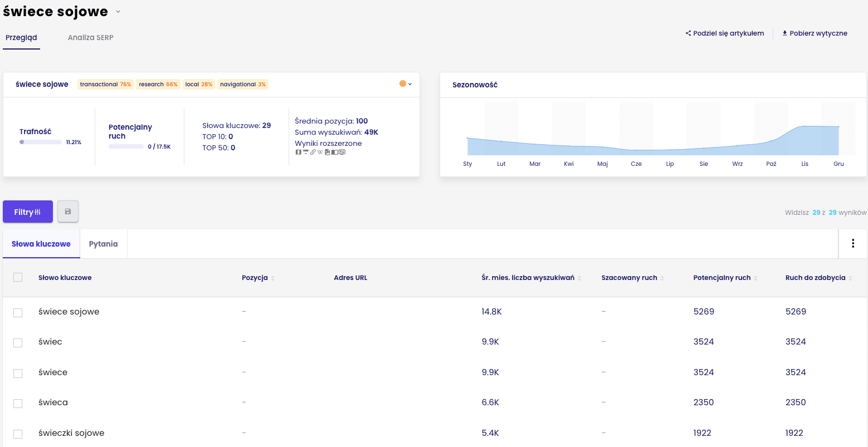Sort by Śr. mies. liczba wyszukiwań column

pos(579,278)
